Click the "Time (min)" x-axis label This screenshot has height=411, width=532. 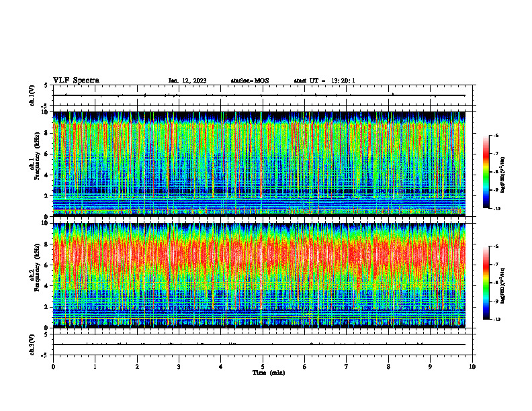269,373
